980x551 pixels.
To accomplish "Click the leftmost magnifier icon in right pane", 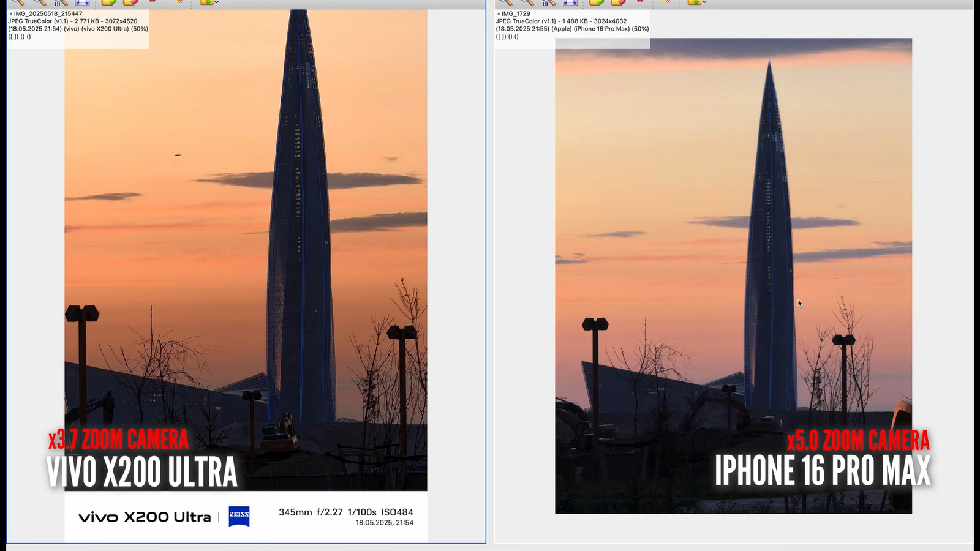I will click(505, 2).
